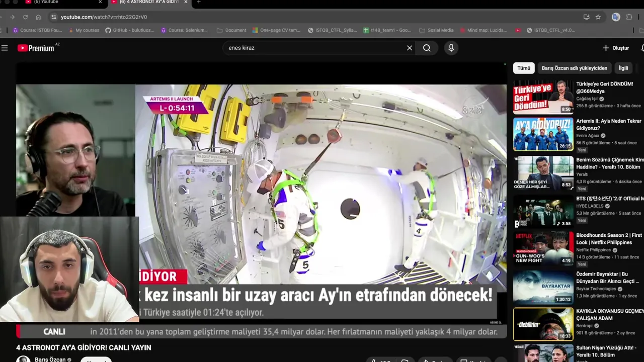This screenshot has height=362, width=644.
Task: Open Yeraltı 10. Bölüm 8:53 thumbnail
Action: [543, 172]
